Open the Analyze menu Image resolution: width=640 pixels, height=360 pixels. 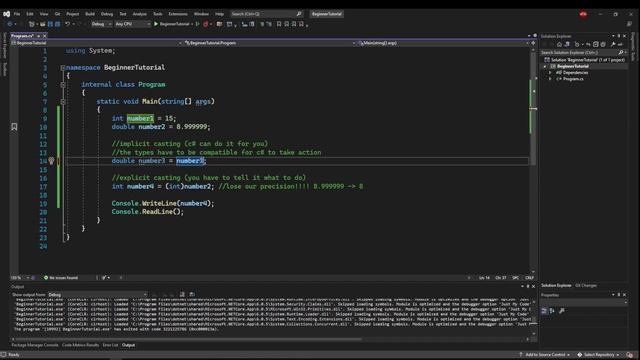point(140,14)
